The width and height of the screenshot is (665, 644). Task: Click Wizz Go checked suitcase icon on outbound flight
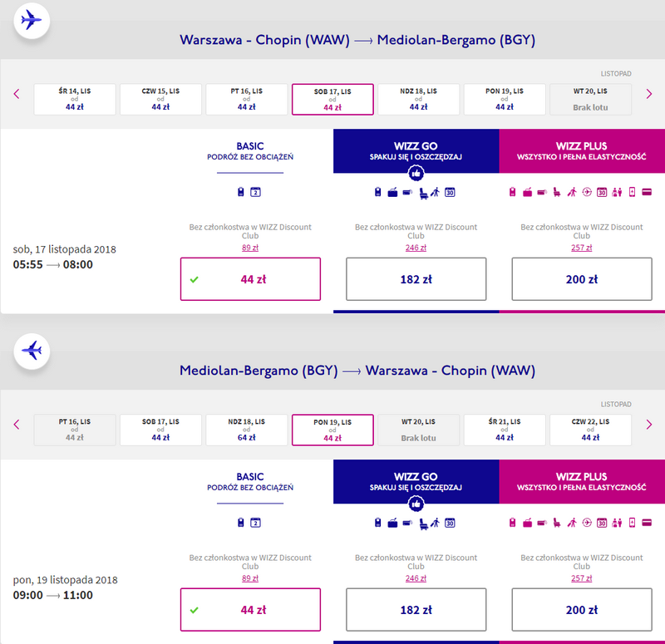(x=392, y=193)
